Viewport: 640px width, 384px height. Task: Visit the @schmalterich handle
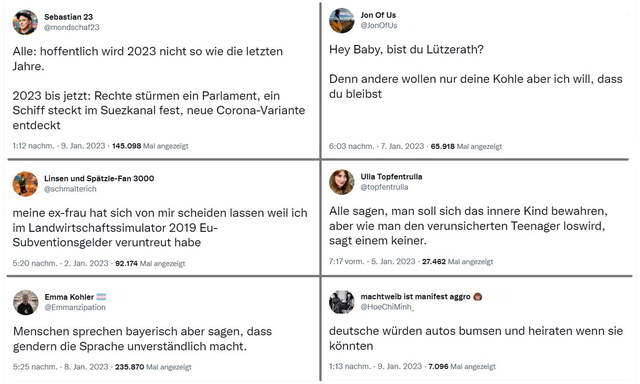70,189
